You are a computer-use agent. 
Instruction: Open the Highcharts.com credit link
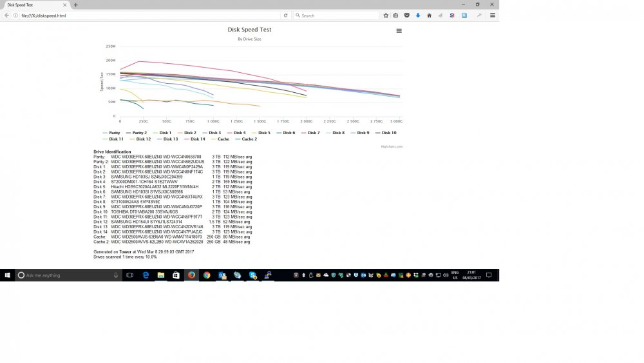click(392, 146)
